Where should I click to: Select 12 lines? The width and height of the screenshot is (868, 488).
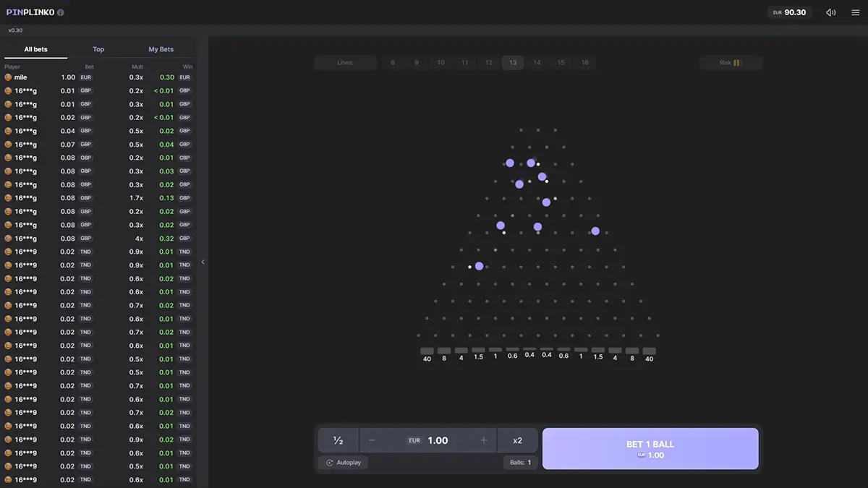pyautogui.click(x=489, y=63)
